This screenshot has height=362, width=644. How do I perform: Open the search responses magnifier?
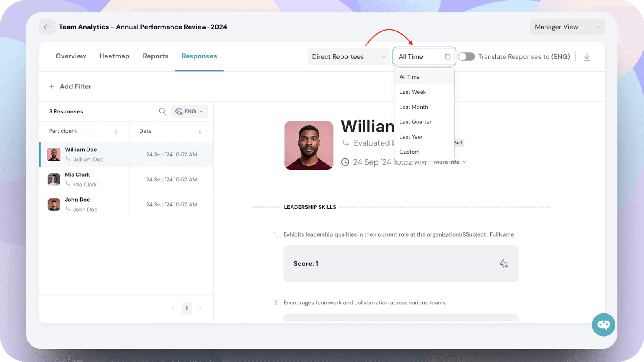point(162,111)
